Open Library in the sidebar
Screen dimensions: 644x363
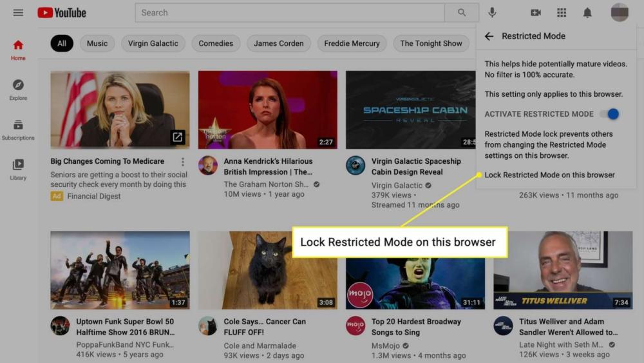(18, 170)
